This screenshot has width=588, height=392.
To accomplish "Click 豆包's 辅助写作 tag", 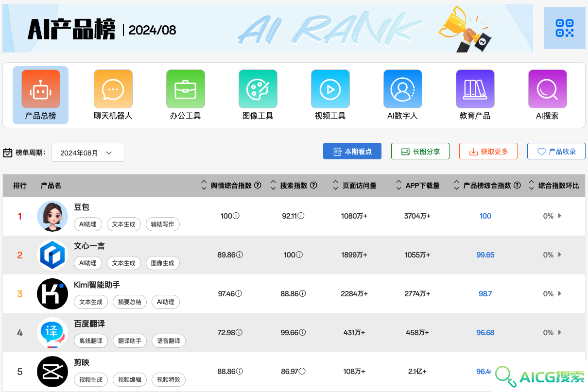I will click(x=162, y=224).
